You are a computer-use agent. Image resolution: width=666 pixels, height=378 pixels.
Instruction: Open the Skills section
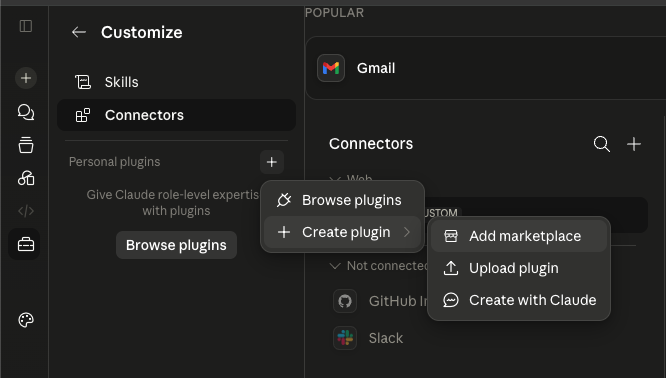(176, 82)
